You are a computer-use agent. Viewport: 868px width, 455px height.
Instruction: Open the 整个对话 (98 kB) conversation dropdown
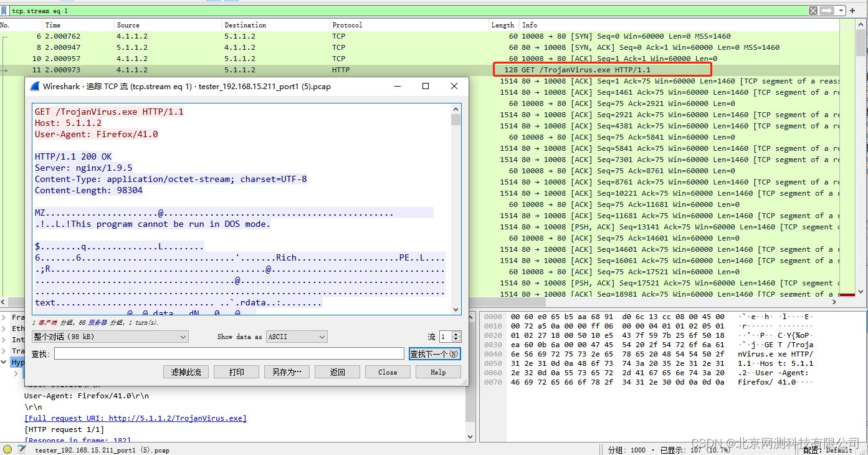[110, 337]
